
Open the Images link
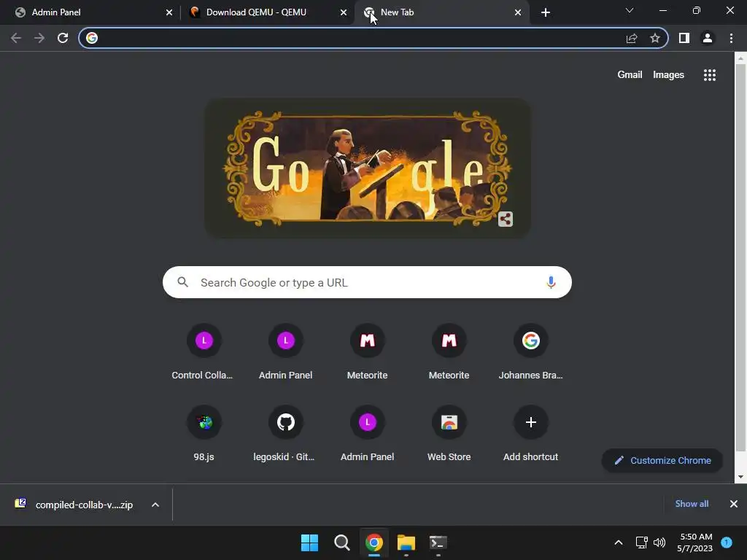pyautogui.click(x=668, y=75)
